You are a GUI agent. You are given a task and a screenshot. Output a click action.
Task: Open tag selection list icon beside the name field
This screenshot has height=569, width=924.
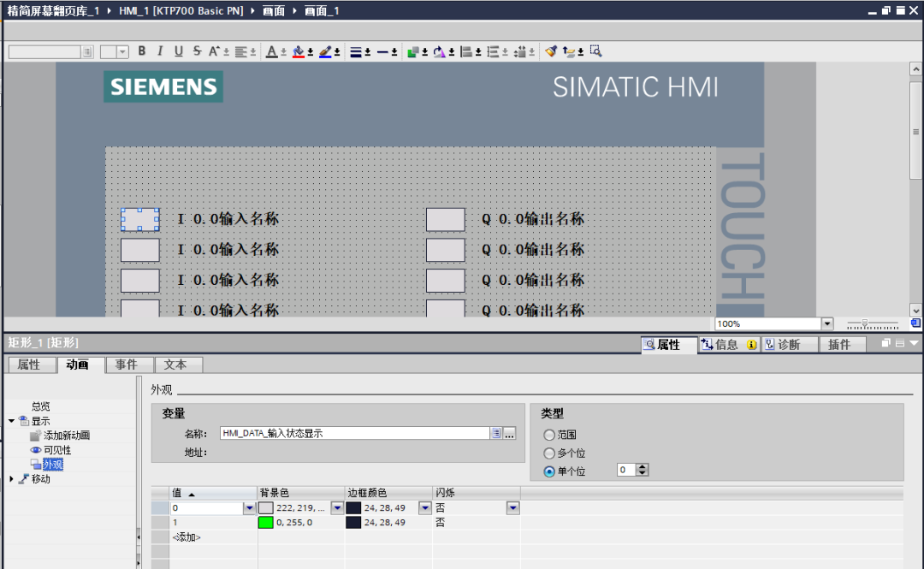click(x=496, y=433)
